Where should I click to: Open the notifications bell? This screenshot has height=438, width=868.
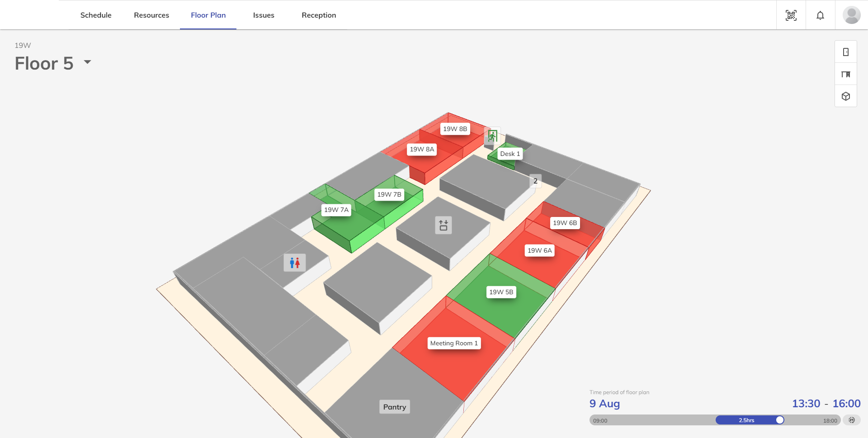(x=820, y=15)
